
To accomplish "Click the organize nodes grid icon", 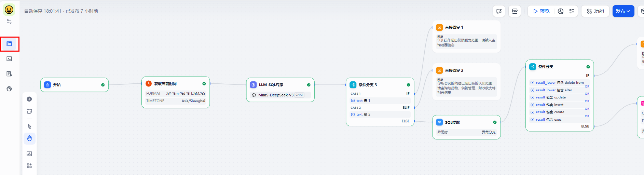I will [29, 166].
